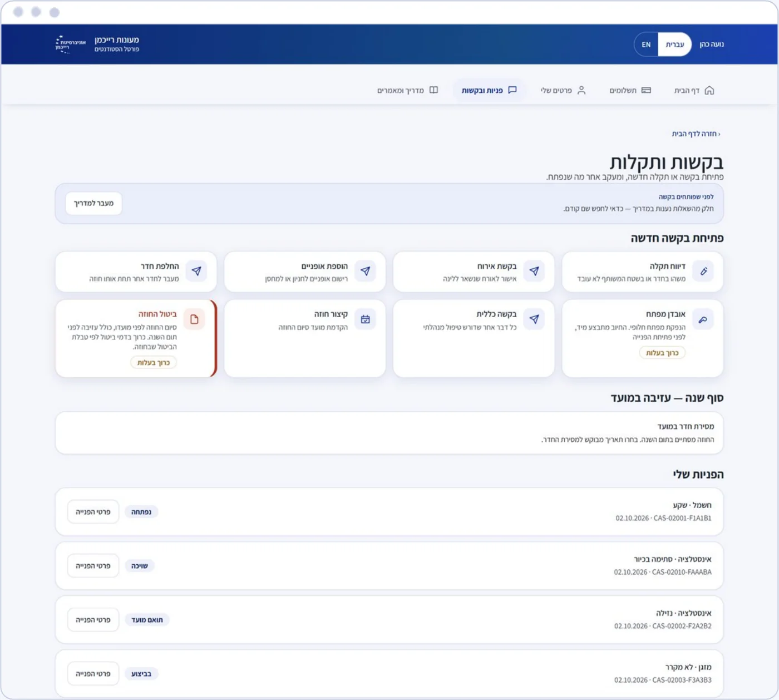Click the home icon in the navigation bar
The image size is (779, 700).
click(709, 90)
